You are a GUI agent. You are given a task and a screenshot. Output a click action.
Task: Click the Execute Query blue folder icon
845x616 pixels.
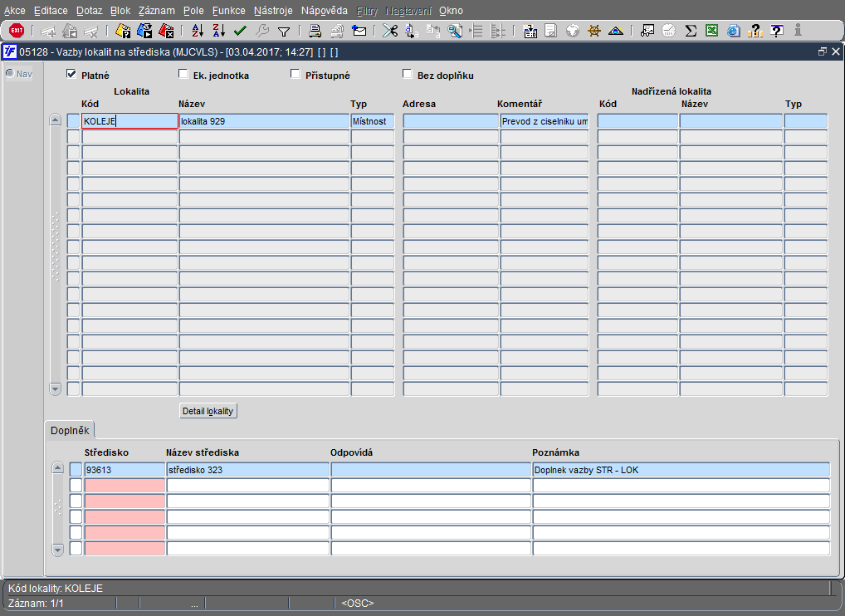(x=144, y=31)
